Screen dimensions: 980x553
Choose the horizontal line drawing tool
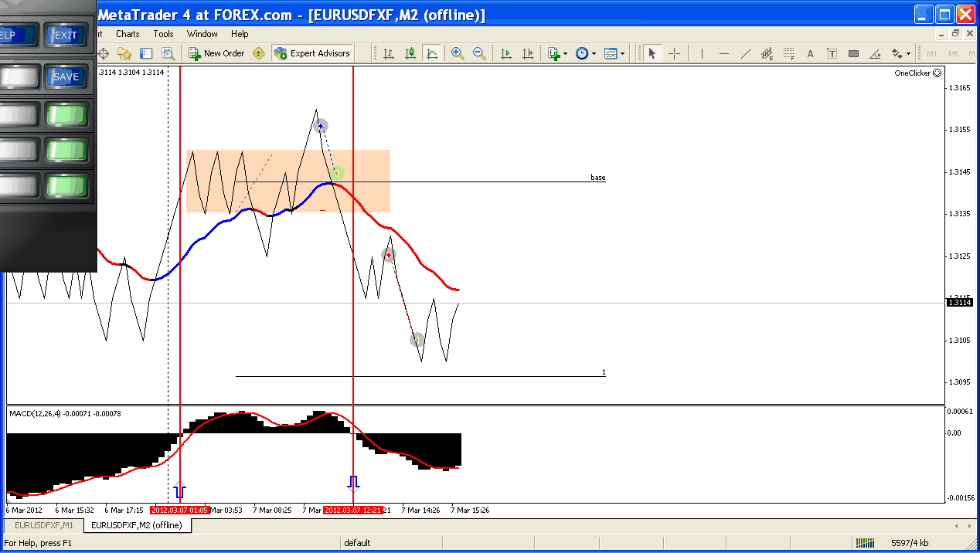723,53
